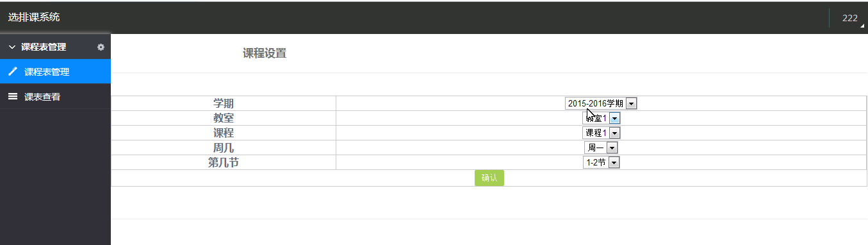Click the 选排课系统 title link
Screen dimensions: 868x245
(34, 17)
